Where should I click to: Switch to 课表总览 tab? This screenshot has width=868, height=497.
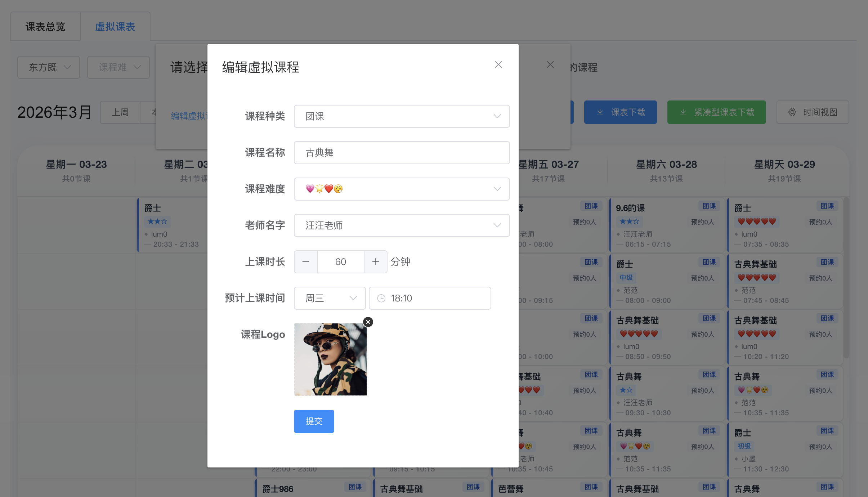click(45, 27)
